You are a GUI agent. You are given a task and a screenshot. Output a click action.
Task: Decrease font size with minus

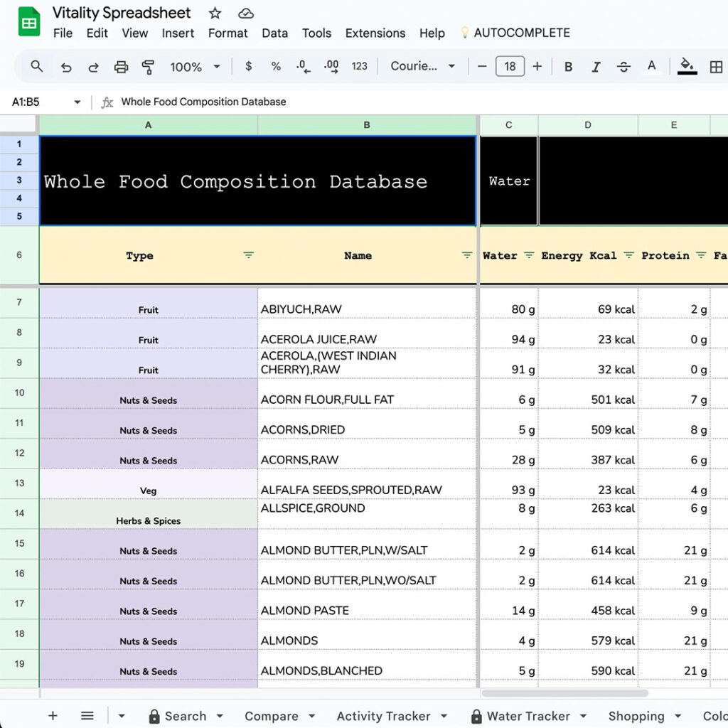[x=482, y=66]
